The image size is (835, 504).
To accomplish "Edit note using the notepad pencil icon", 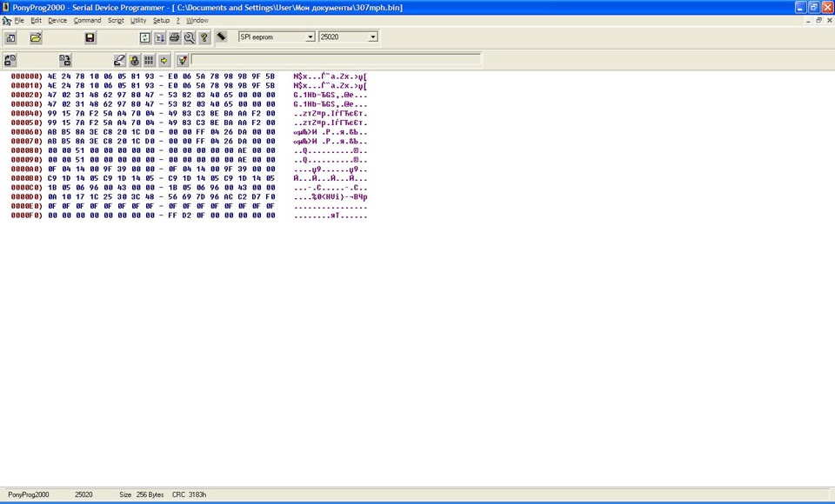I will point(182,60).
